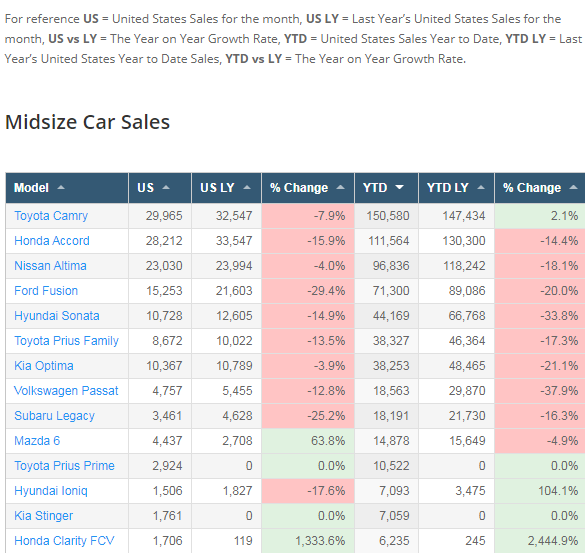Select Prius Prime YTD value 10,522
The height and width of the screenshot is (553, 585).
click(x=391, y=466)
